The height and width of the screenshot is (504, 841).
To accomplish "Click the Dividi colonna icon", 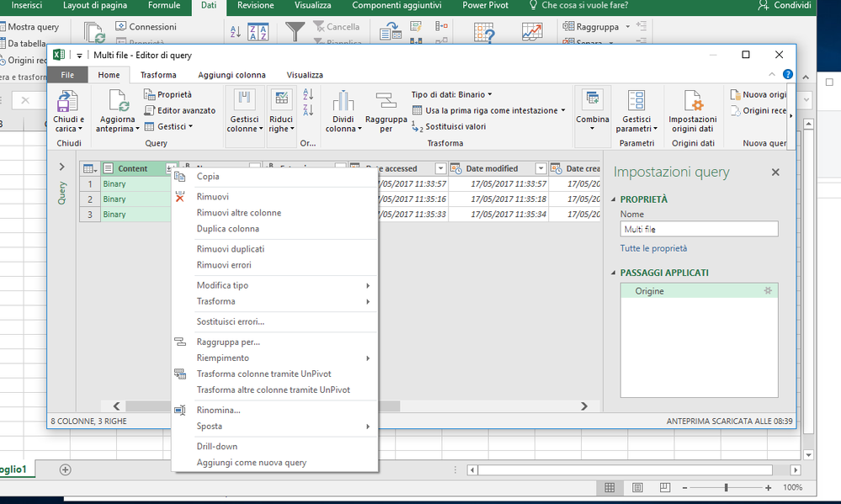I will (x=342, y=102).
